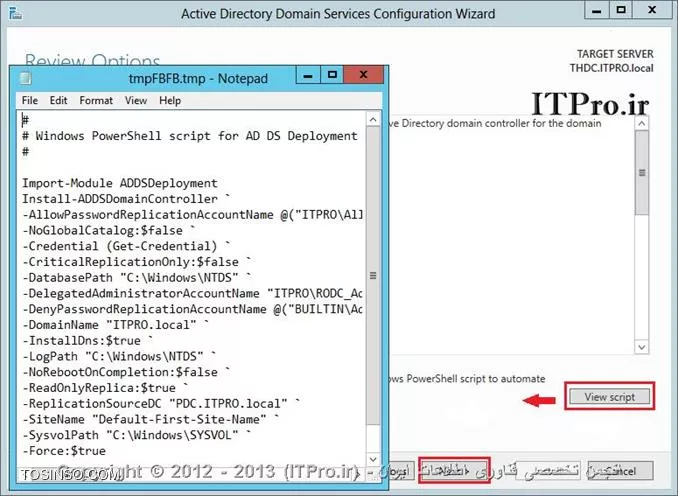
Task: Click the View script button
Action: point(610,397)
